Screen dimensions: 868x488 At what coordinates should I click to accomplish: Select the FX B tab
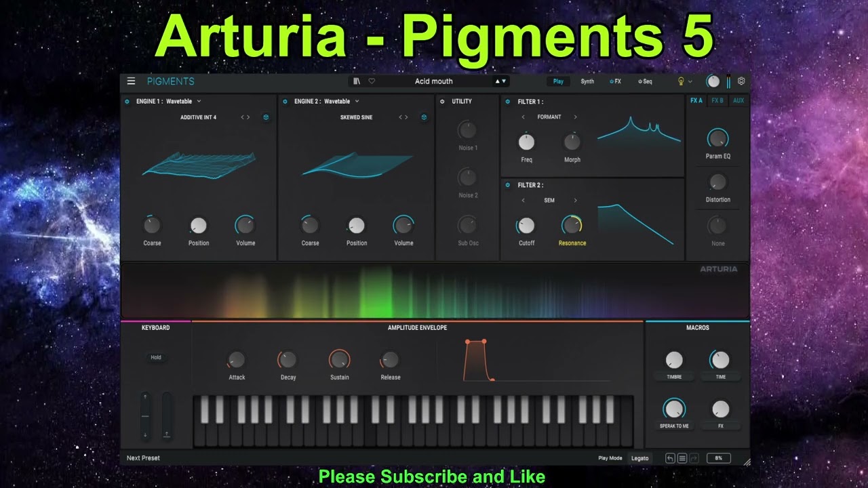tap(717, 101)
